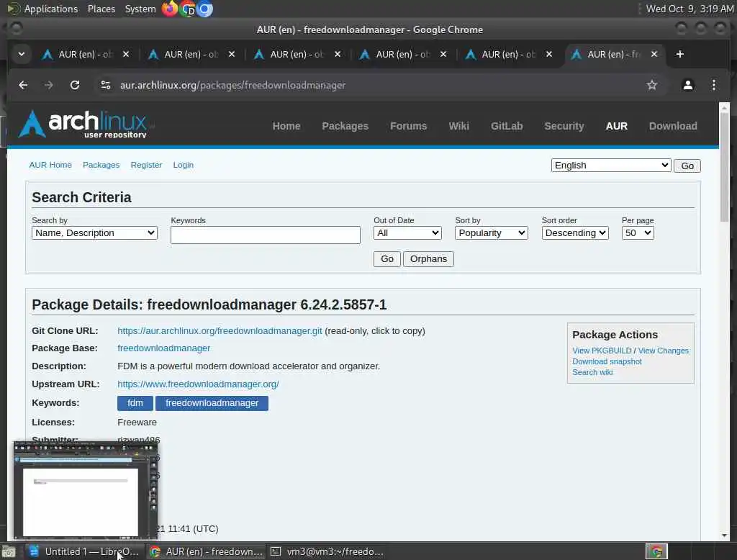Click the address bar URL
Viewport: 737px width, 560px height.
click(232, 85)
